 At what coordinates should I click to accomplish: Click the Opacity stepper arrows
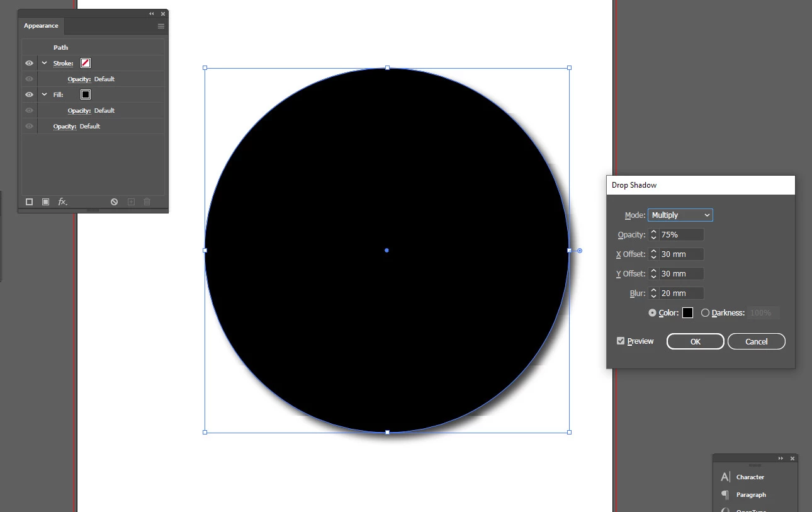653,235
